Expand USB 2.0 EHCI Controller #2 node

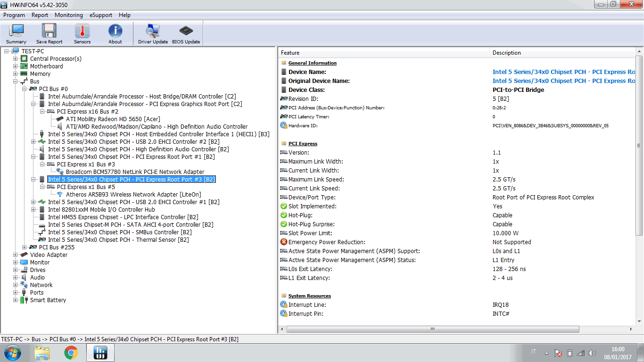[33, 141]
